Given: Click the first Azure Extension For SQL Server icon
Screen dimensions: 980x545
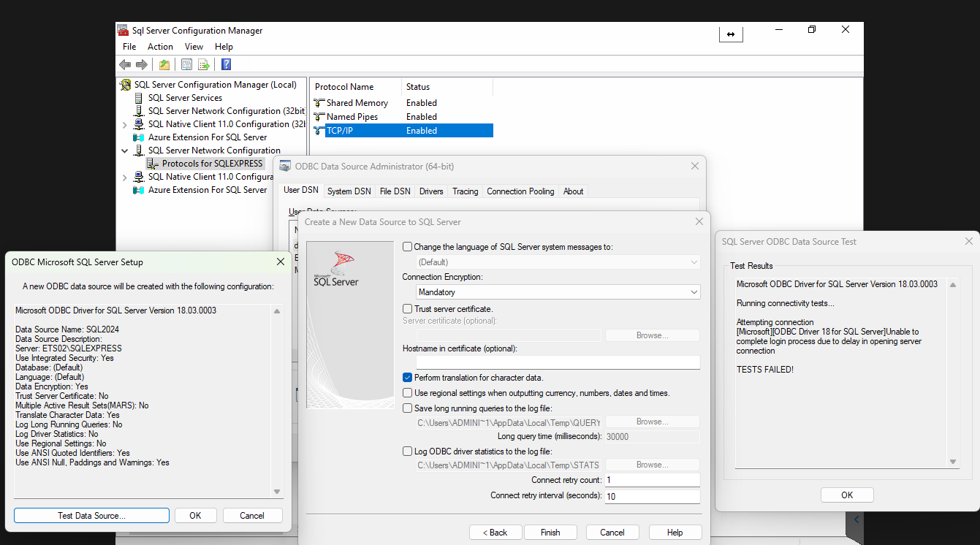Looking at the screenshot, I should [139, 137].
